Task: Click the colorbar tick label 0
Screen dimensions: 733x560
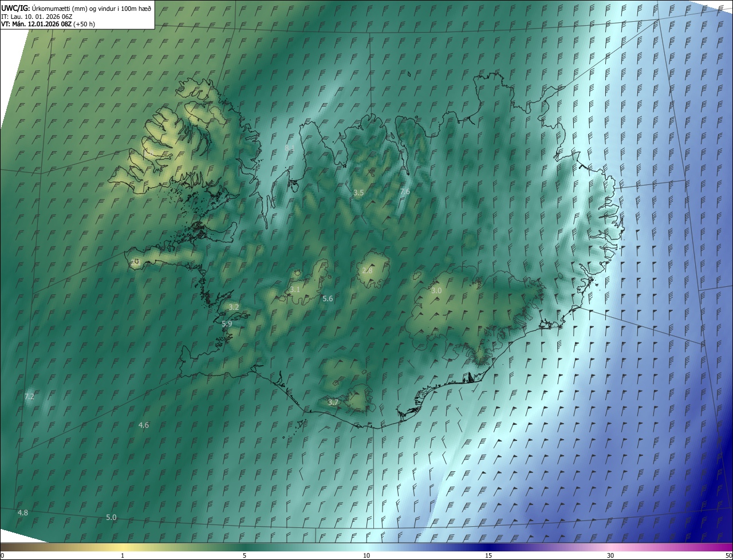Action: (2, 555)
